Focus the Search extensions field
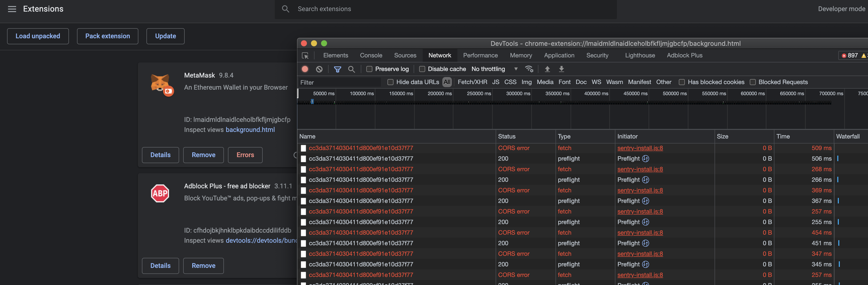Screen dimensions: 868x285 [446, 9]
